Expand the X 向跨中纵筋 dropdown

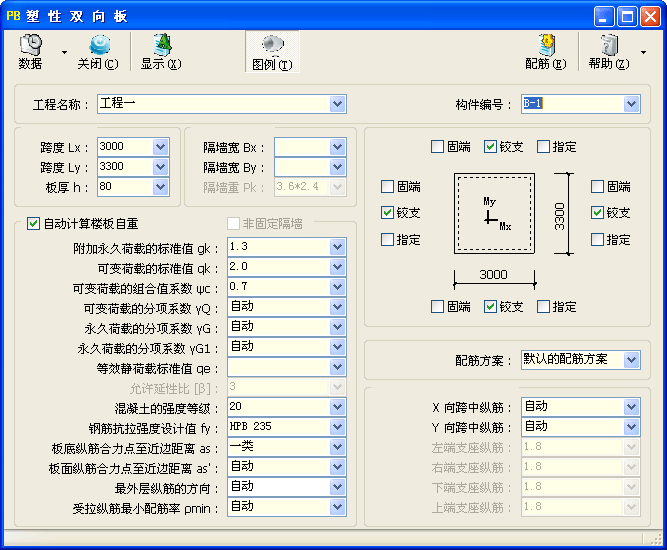pyautogui.click(x=630, y=407)
